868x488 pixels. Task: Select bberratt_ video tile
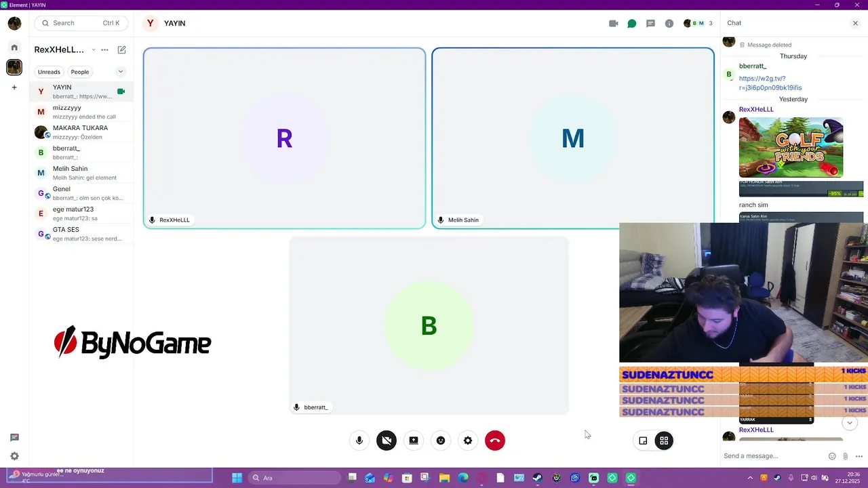tap(429, 325)
